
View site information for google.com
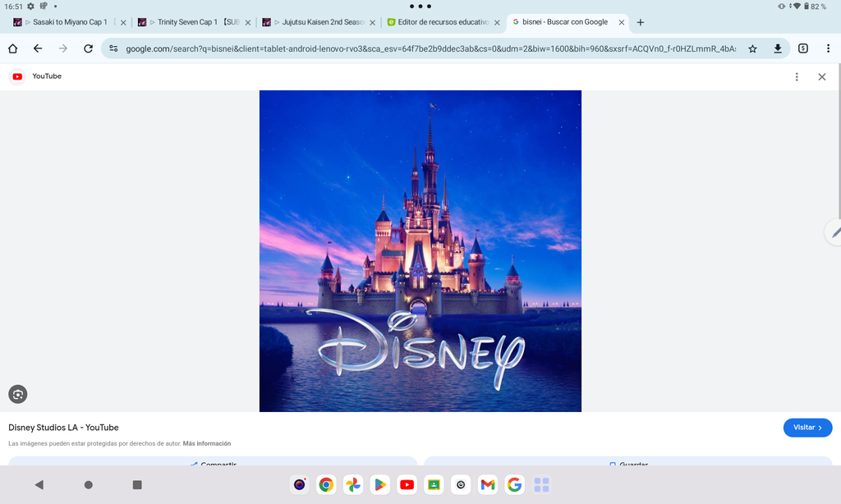pyautogui.click(x=113, y=48)
